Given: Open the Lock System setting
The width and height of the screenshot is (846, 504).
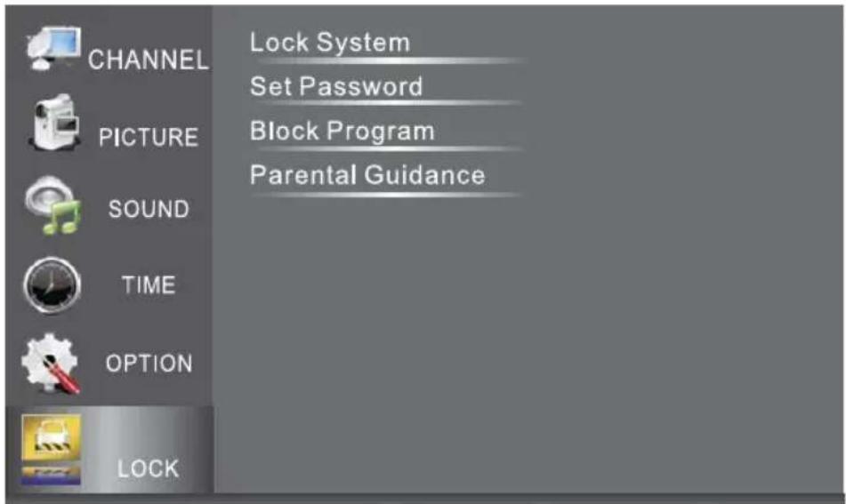Looking at the screenshot, I should tap(329, 42).
